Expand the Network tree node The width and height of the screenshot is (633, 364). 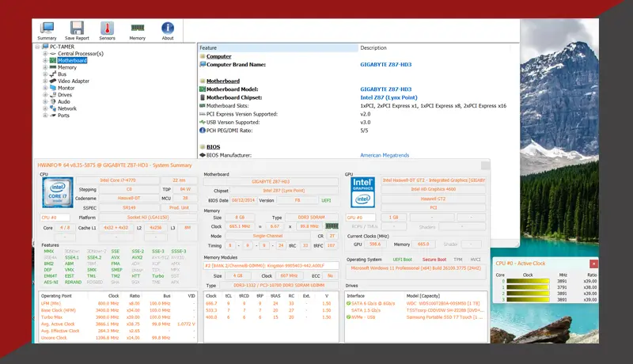click(x=45, y=108)
